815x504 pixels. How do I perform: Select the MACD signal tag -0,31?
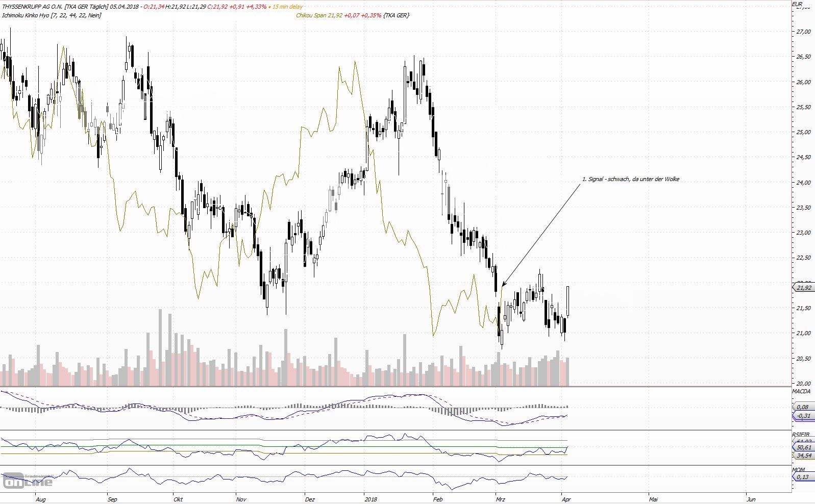point(803,416)
